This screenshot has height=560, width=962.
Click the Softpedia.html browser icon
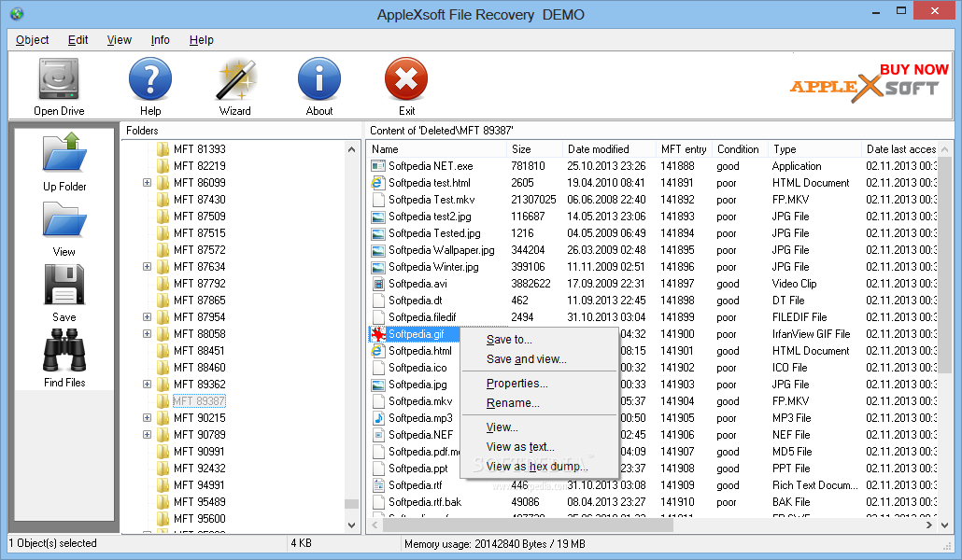coord(378,351)
